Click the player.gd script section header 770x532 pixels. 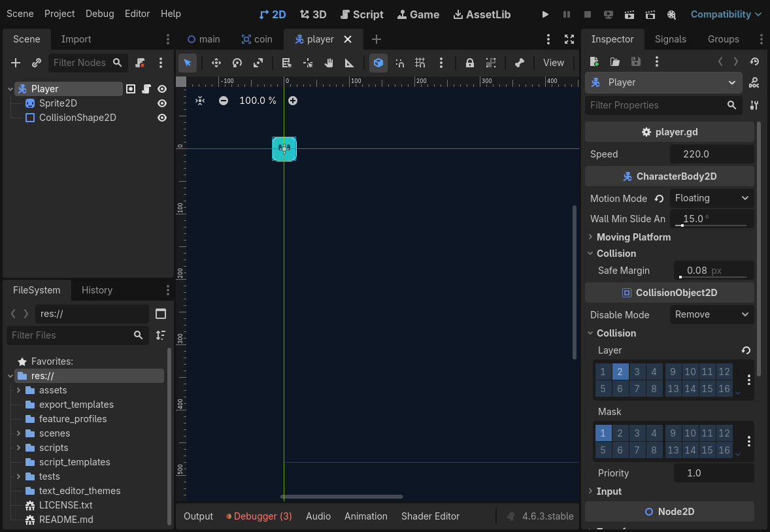(x=670, y=132)
